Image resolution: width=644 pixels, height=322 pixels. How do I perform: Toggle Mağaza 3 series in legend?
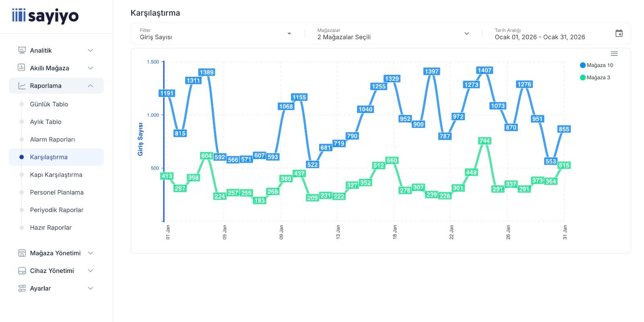click(595, 78)
